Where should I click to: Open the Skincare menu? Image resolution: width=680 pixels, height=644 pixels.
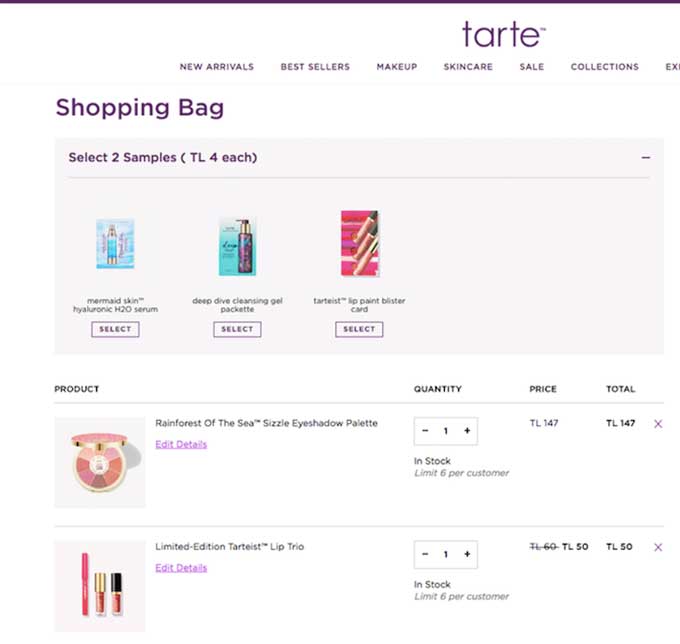(x=468, y=67)
